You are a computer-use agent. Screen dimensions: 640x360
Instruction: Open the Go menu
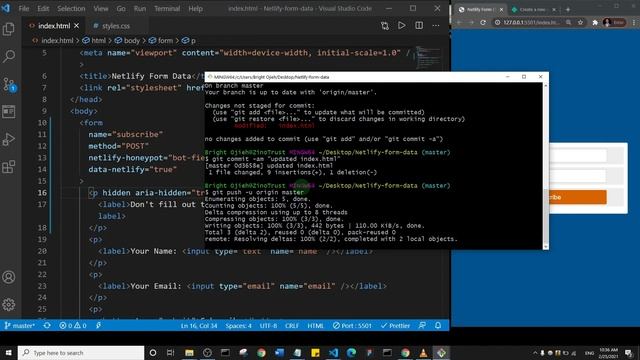(x=121, y=9)
